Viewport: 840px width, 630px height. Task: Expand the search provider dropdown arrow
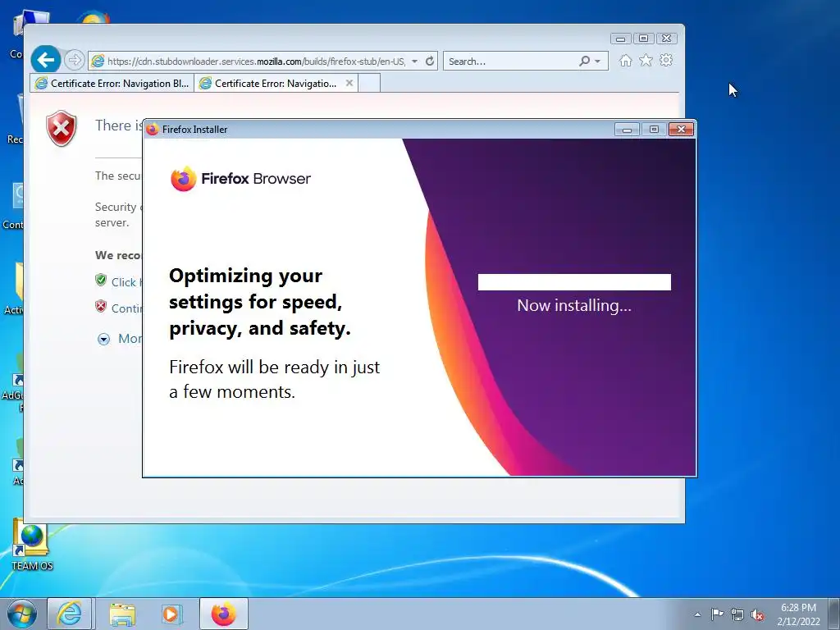tap(598, 62)
